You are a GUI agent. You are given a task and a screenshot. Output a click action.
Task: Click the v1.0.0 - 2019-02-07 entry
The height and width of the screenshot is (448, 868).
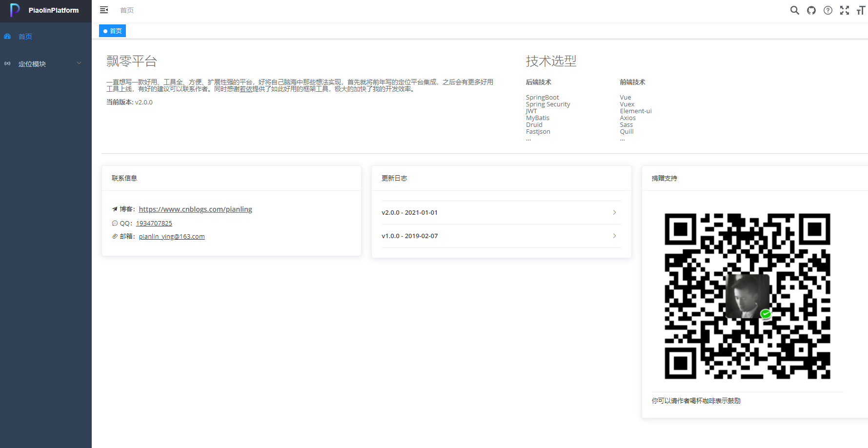[501, 236]
